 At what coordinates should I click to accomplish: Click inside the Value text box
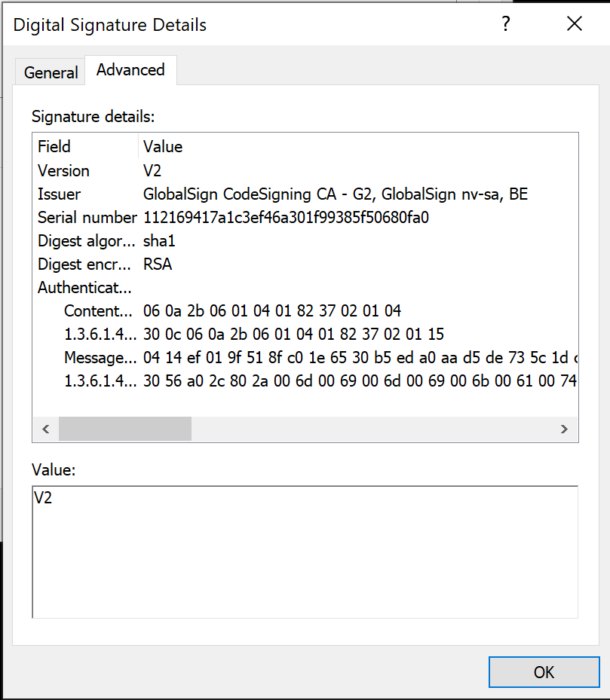tap(305, 552)
